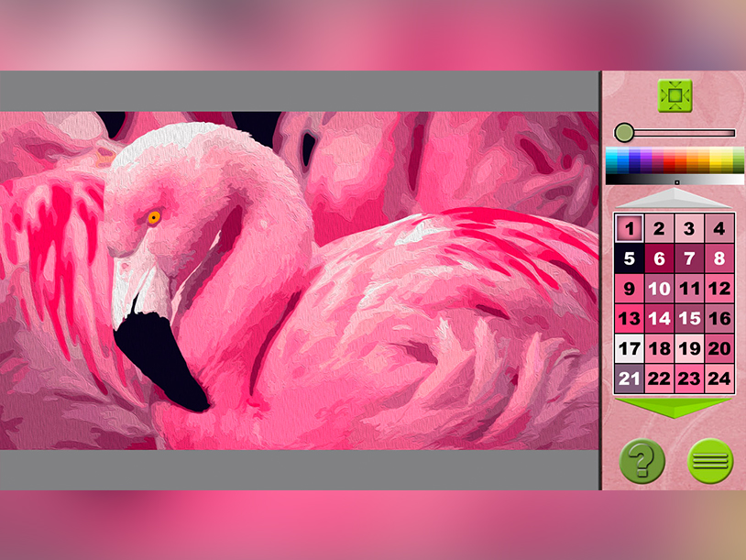
Task: Select the purple-gray swatch 21
Action: coord(629,379)
